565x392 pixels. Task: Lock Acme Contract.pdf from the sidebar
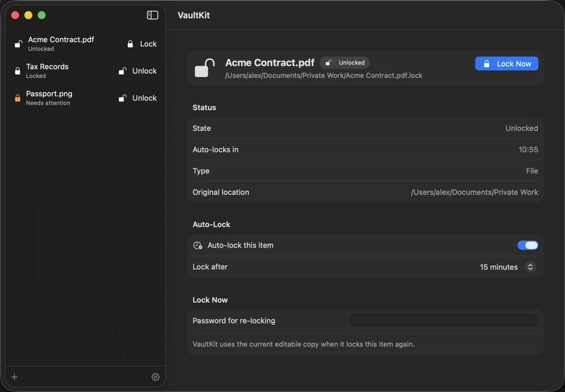pos(142,44)
